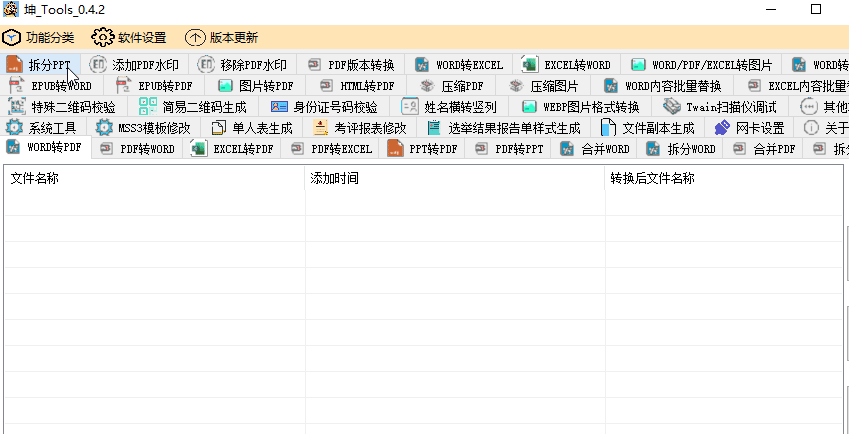Image resolution: width=849 pixels, height=434 pixels.
Task: Select HTML转PDF tab
Action: [x=357, y=86]
